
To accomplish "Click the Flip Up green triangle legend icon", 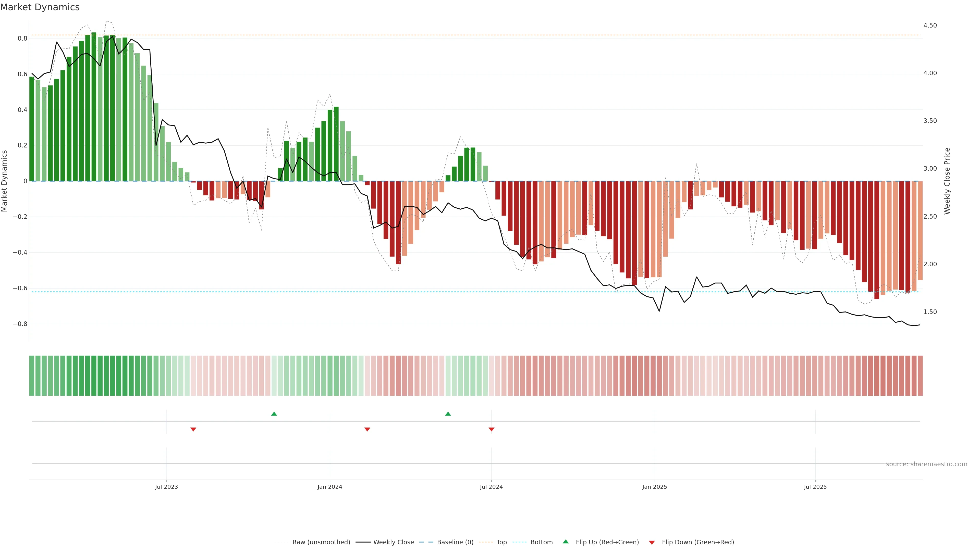I will coord(566,542).
